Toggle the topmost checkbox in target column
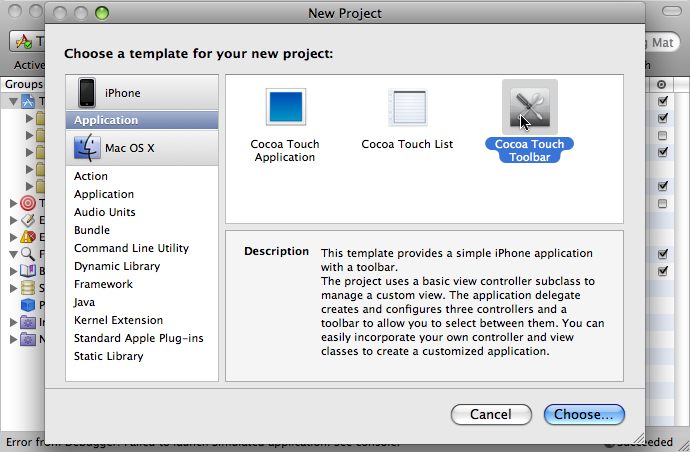This screenshot has height=452, width=690. [x=663, y=101]
